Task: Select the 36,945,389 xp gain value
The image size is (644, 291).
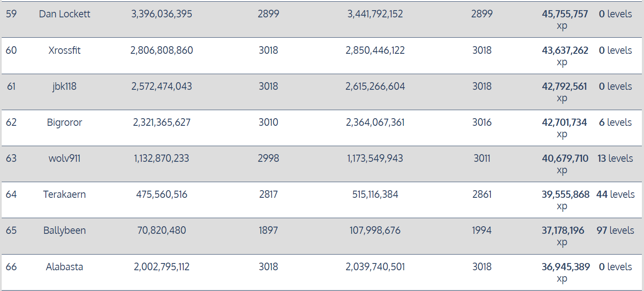Action: 566,267
